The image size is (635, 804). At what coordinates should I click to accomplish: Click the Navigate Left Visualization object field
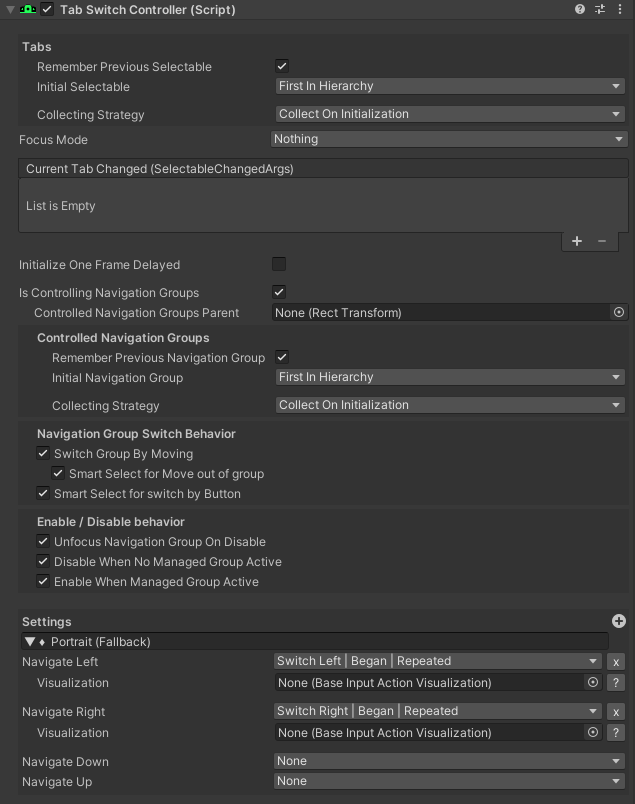pos(430,683)
